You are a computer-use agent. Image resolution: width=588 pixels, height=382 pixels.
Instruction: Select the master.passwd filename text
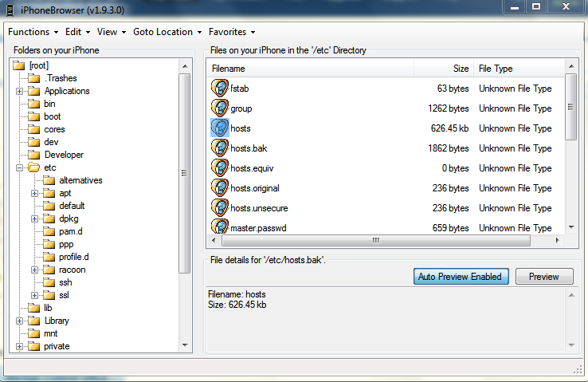[x=258, y=228]
